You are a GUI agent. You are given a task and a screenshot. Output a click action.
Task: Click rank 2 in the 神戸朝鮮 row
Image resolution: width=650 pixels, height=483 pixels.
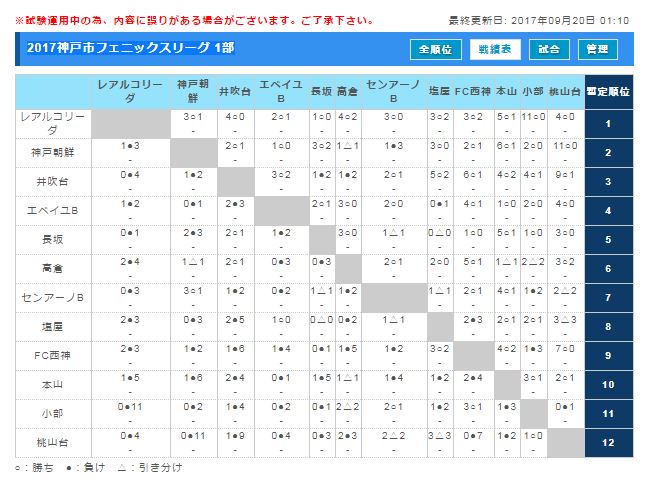point(608,153)
